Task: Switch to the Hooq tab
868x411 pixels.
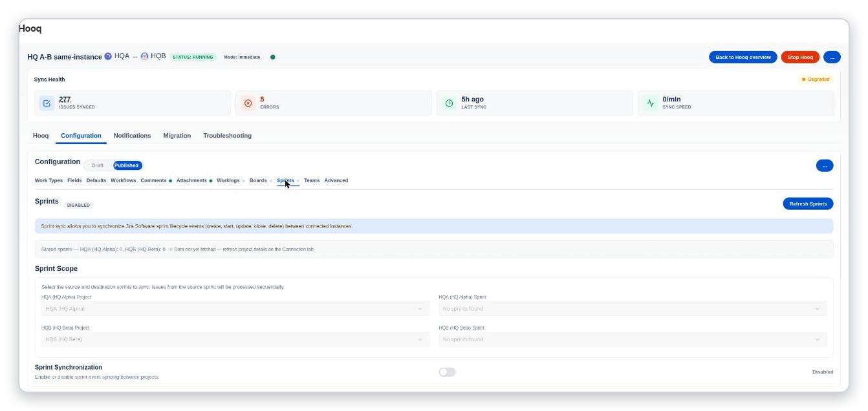Action: coord(41,136)
